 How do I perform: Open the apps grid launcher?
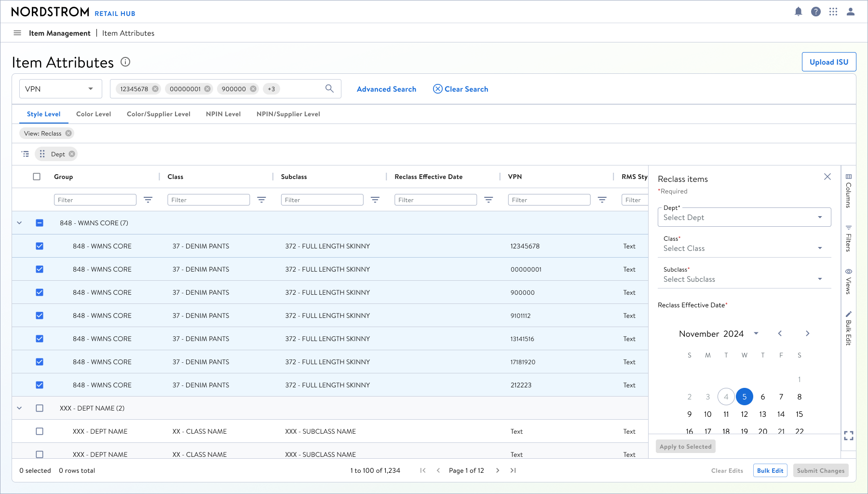833,12
